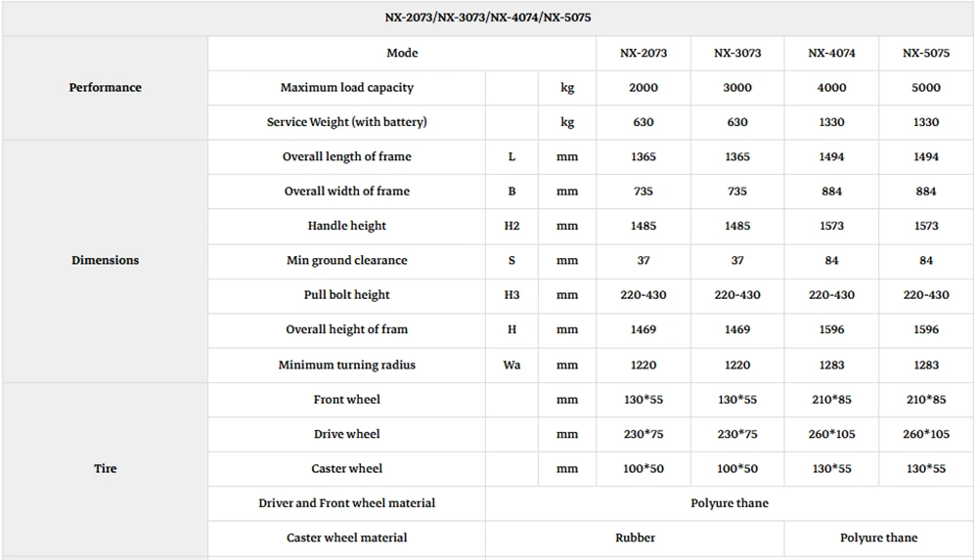The height and width of the screenshot is (560, 978).
Task: Select the 5000 load value for NX-5075
Action: 926,88
